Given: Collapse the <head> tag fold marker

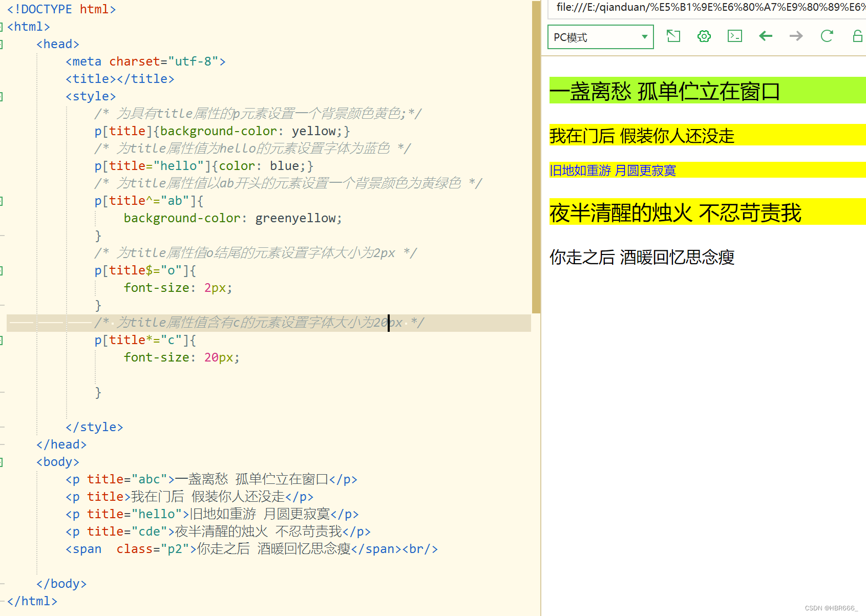Looking at the screenshot, I should pyautogui.click(x=2, y=44).
